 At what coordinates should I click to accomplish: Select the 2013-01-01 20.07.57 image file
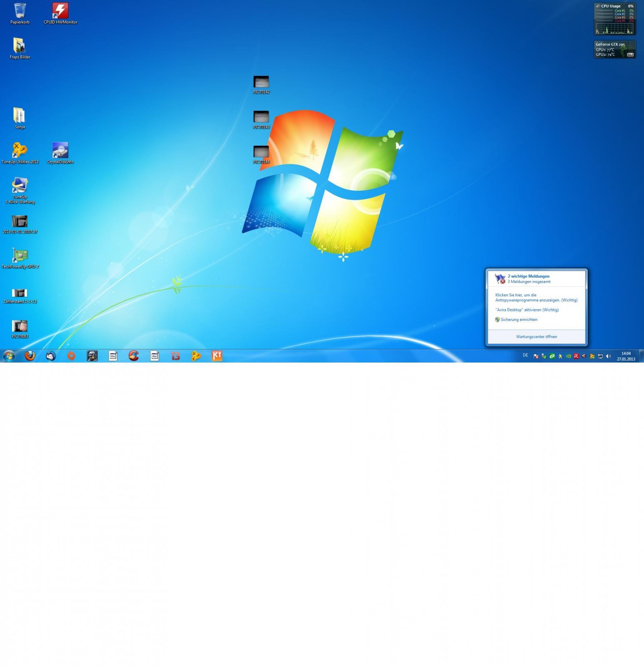pyautogui.click(x=20, y=224)
